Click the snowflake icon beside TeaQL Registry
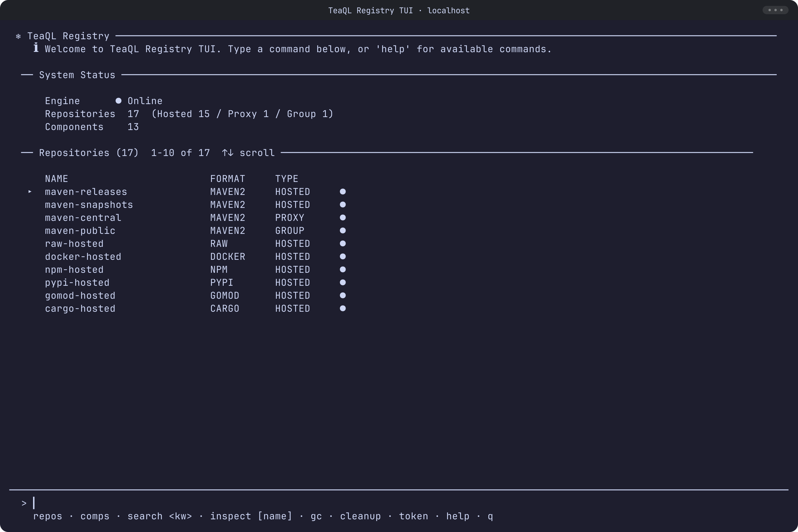This screenshot has height=532, width=798. (18, 36)
